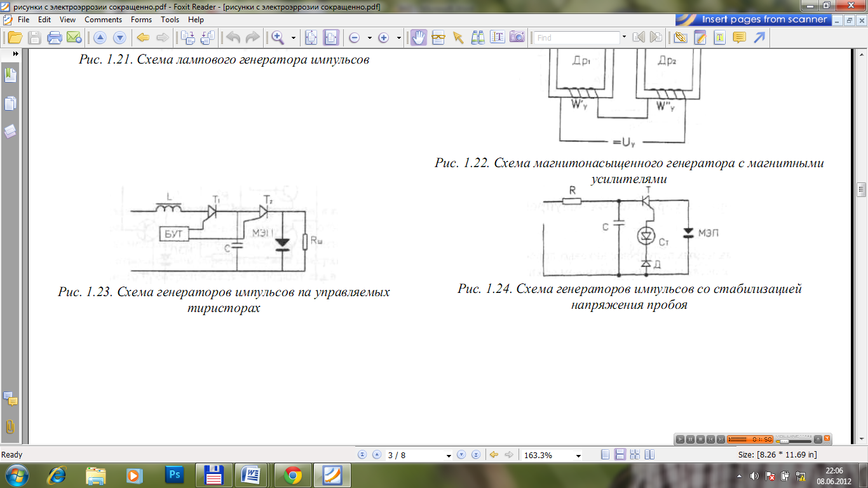Screen dimensions: 868x488
Task: Open the Bookmarks panel in left sidebar
Action: tap(10, 75)
